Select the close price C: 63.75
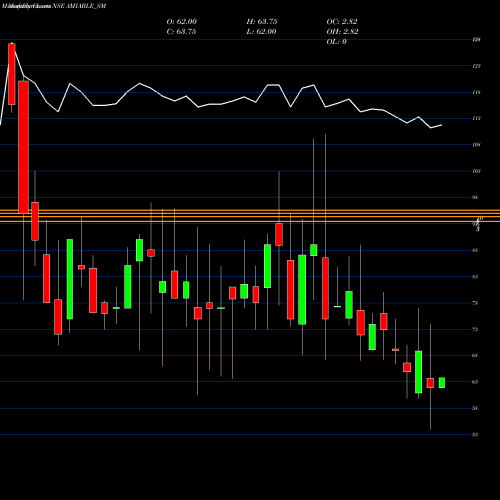The width and height of the screenshot is (500, 500). tap(181, 32)
